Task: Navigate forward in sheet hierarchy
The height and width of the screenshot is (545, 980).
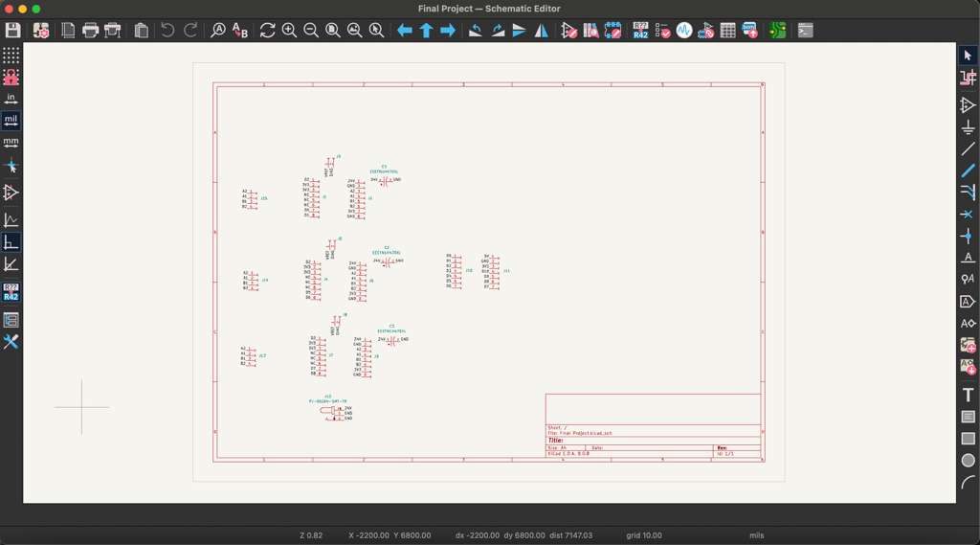Action: point(448,30)
